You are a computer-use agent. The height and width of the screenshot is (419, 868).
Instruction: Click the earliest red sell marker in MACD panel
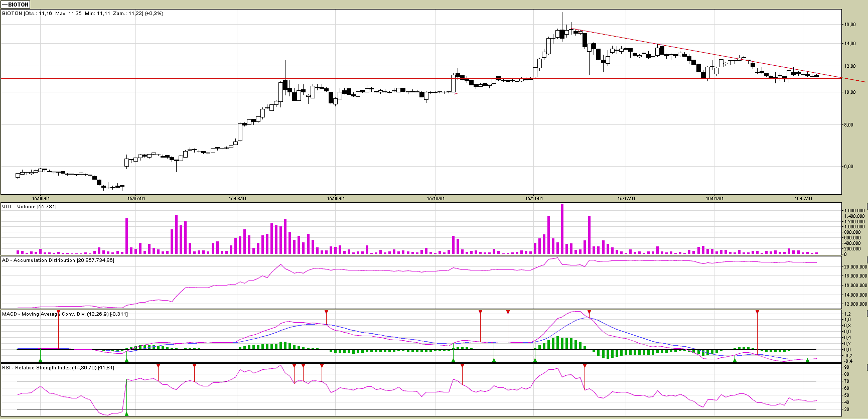pyautogui.click(x=59, y=313)
